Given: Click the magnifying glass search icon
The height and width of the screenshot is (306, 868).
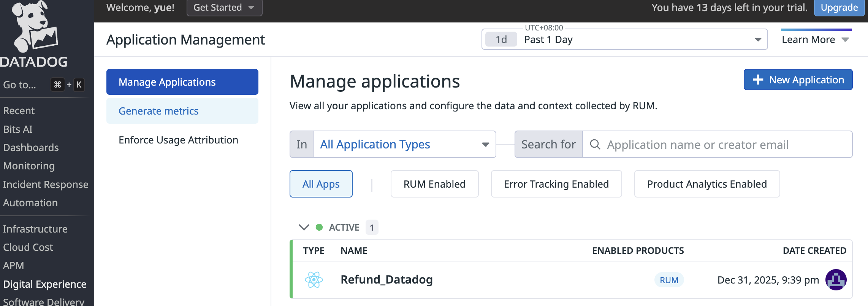Looking at the screenshot, I should [x=595, y=145].
